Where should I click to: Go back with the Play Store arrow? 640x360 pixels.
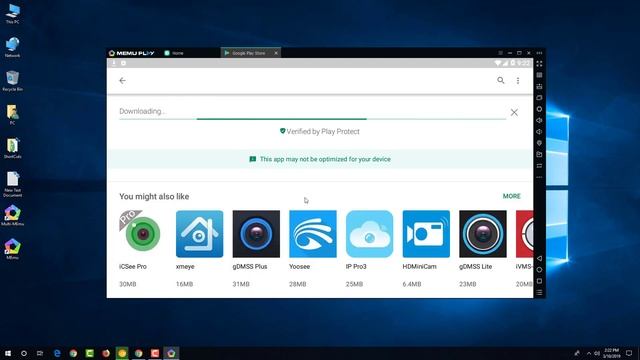(x=122, y=81)
